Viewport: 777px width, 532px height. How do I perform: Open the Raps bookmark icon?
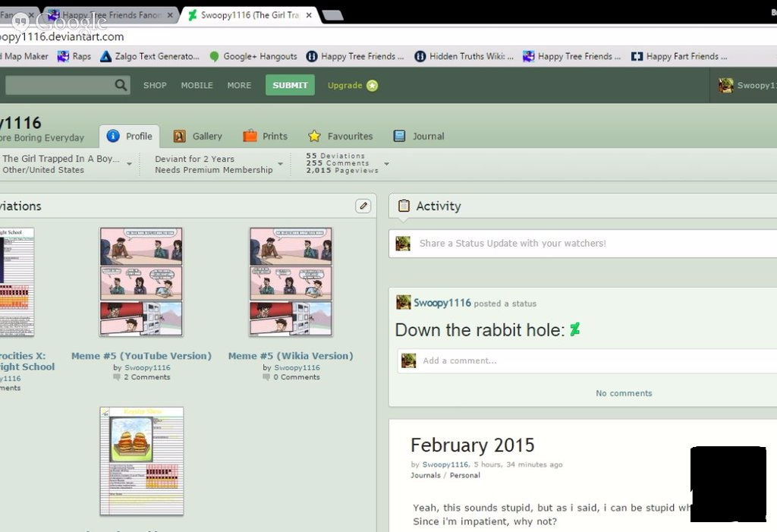(x=63, y=56)
